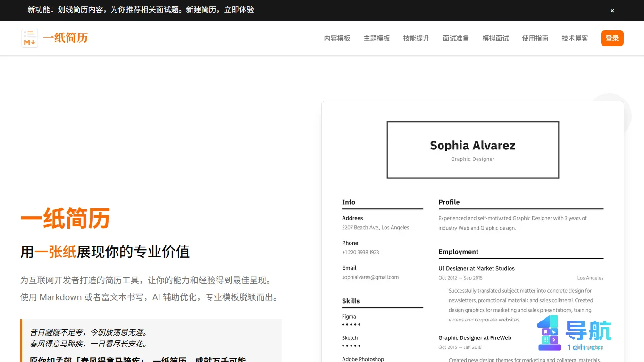
Task: Click the new feature announcement text
Action: [141, 9]
